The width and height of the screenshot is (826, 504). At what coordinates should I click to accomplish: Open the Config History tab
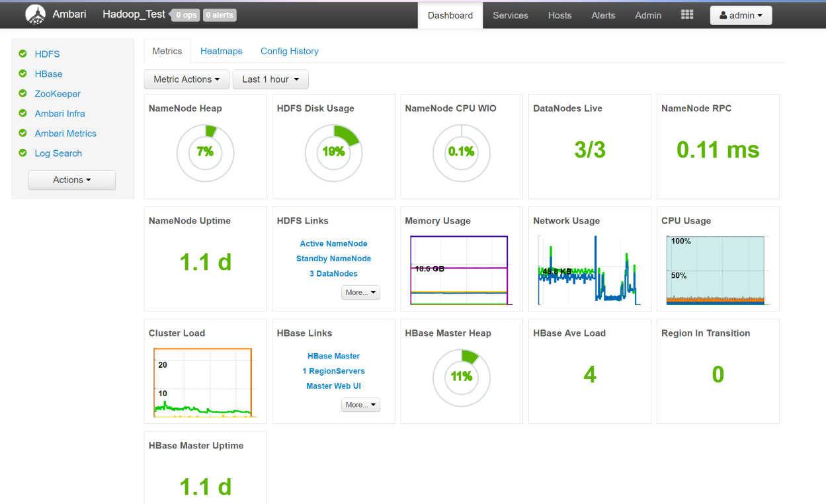click(x=289, y=51)
